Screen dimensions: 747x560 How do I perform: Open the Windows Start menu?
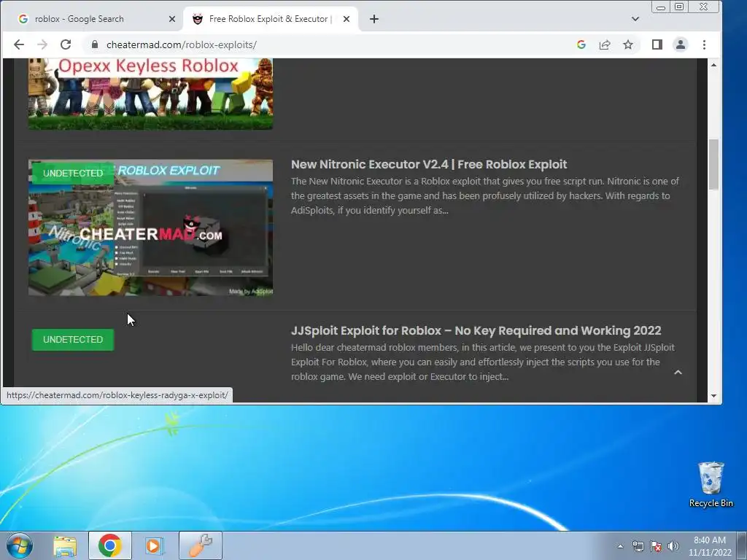pos(20,545)
